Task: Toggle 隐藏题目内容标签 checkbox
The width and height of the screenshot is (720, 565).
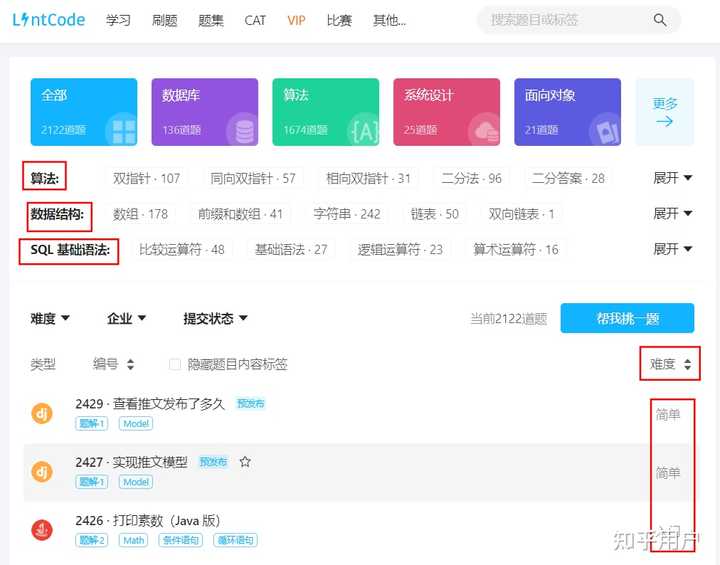Action: pyautogui.click(x=174, y=364)
